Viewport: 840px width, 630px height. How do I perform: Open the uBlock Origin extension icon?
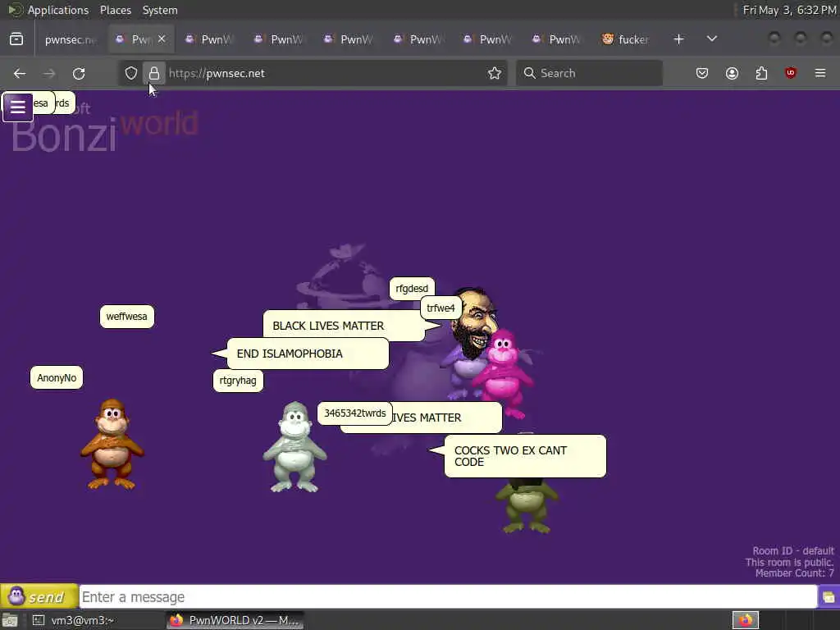pyautogui.click(x=791, y=73)
